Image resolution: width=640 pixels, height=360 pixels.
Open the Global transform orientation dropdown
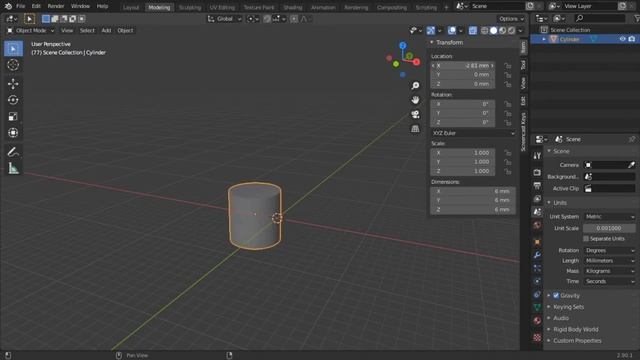click(224, 19)
